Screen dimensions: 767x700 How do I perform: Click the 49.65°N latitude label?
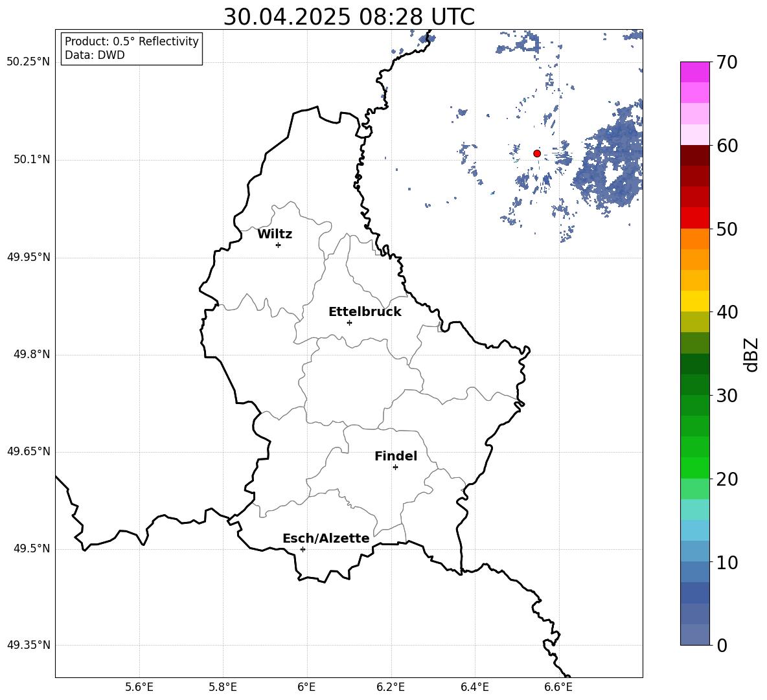point(29,451)
